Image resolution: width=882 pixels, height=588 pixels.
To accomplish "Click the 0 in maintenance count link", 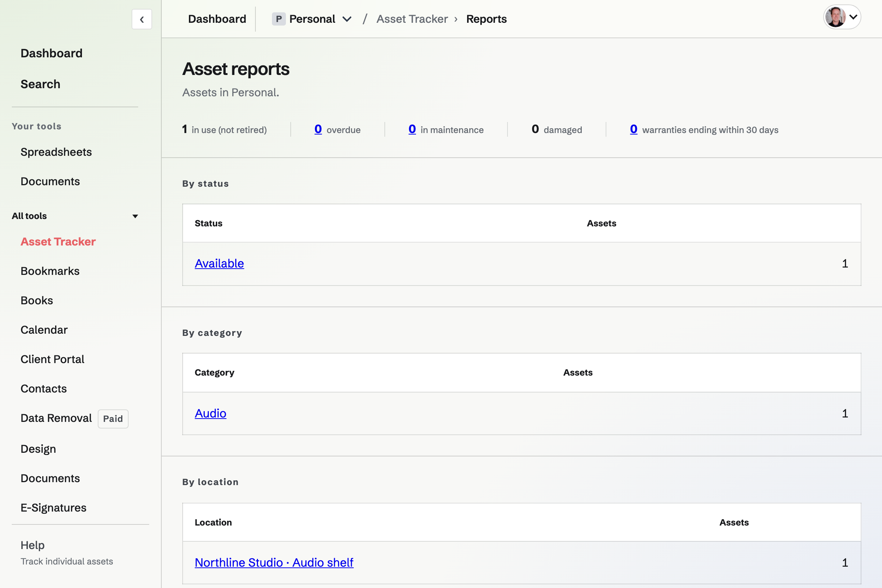I will pyautogui.click(x=412, y=129).
